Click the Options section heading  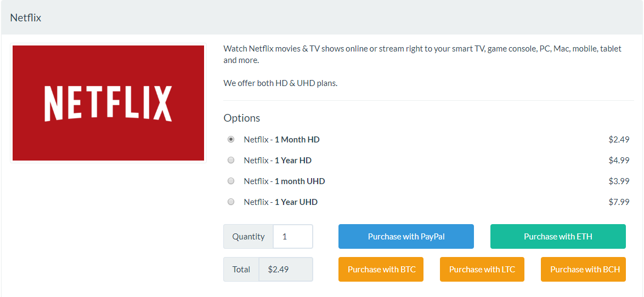(242, 118)
